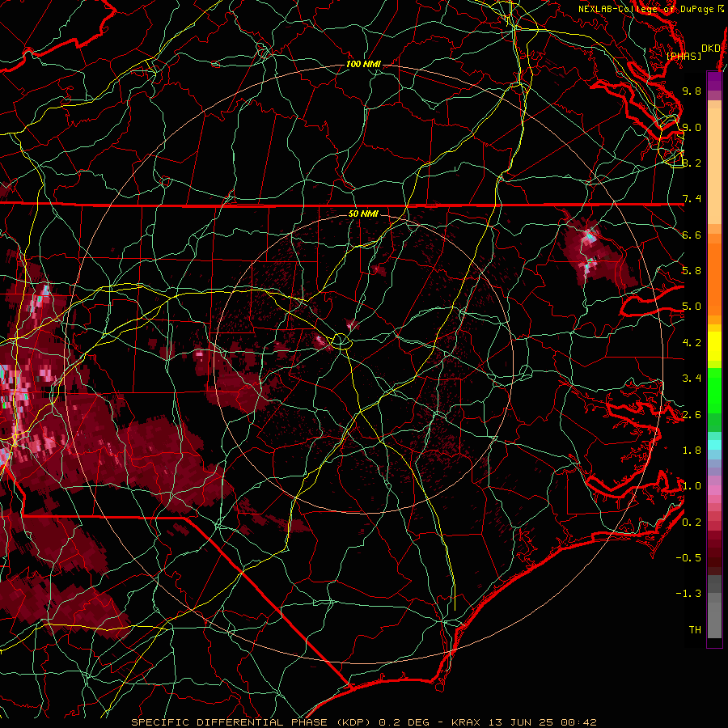728x728 pixels.
Task: Click the 3.4 legend value
Action: pos(692,379)
